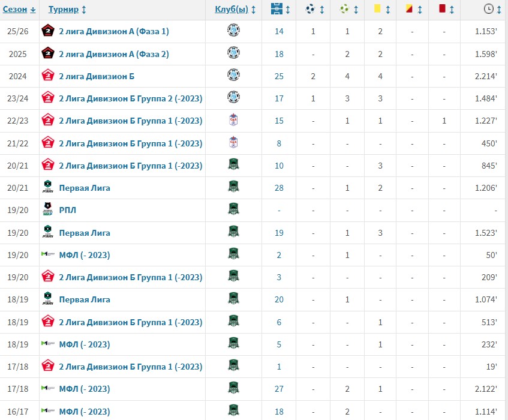Screen dimensions: 508x420
Task: Sort by red cards icon
Action: 442,8
